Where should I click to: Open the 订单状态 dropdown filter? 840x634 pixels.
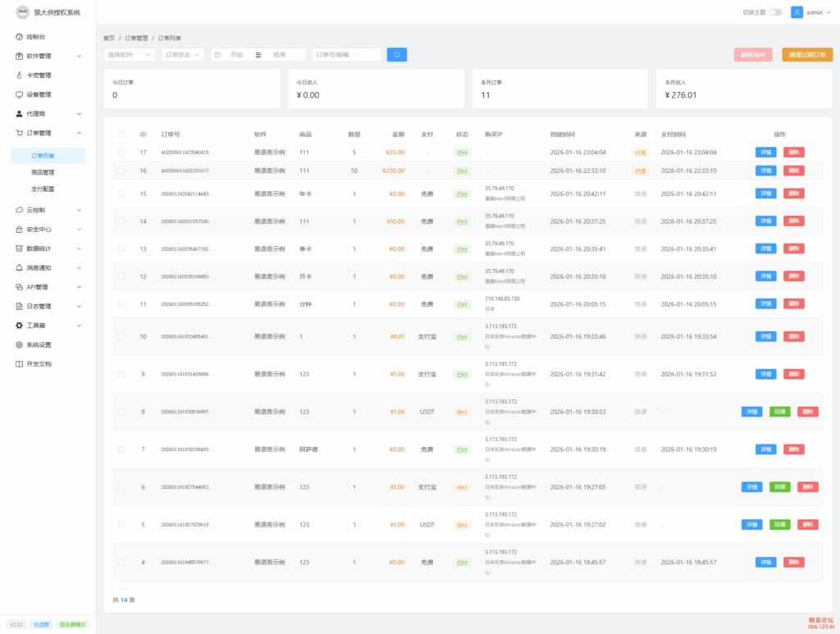[x=182, y=55]
